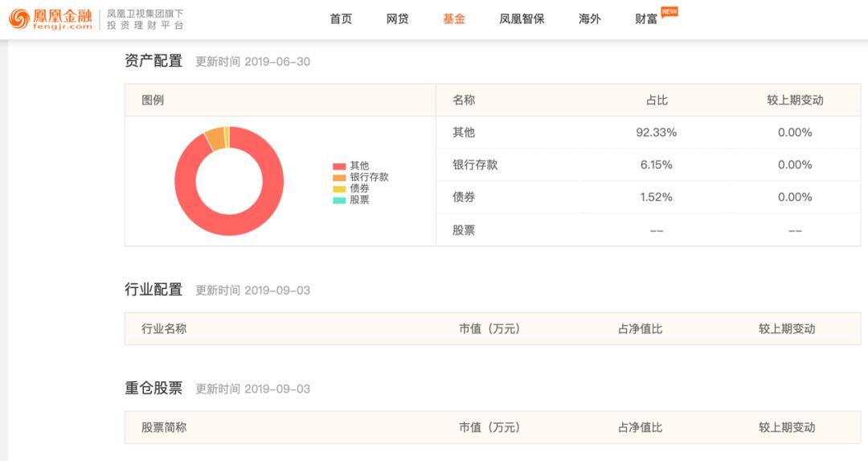The height and width of the screenshot is (461, 868).
Task: Select the 基金 navigation tab
Action: coord(454,19)
